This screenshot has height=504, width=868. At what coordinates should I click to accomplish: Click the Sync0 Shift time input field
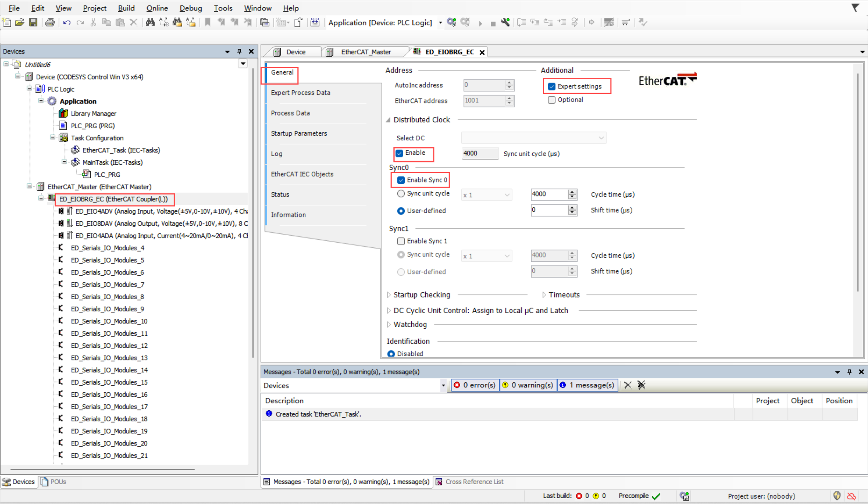pyautogui.click(x=549, y=210)
